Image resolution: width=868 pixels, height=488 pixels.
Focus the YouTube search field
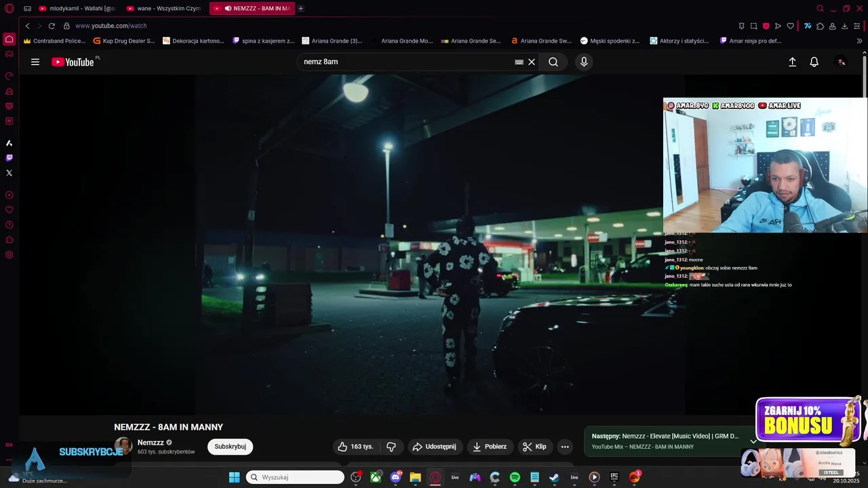click(x=407, y=62)
